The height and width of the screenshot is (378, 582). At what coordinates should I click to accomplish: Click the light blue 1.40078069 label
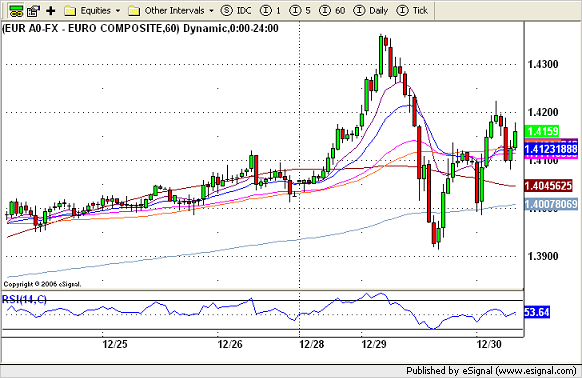551,204
